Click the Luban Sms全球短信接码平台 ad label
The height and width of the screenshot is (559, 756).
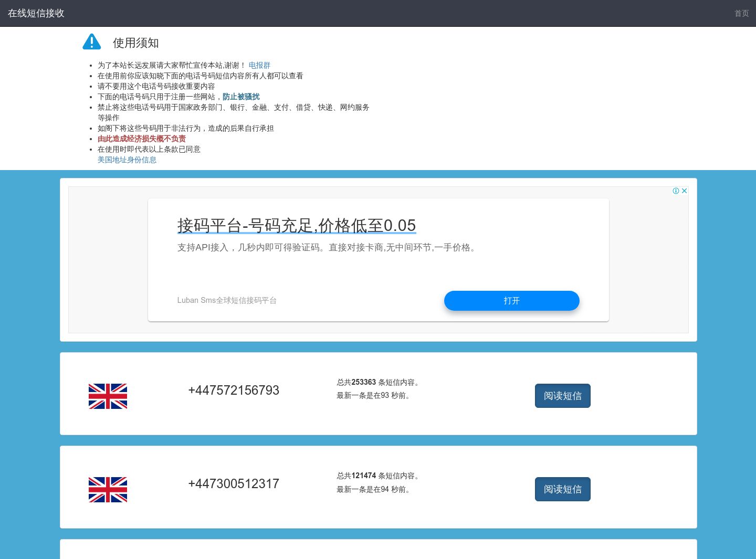(227, 300)
